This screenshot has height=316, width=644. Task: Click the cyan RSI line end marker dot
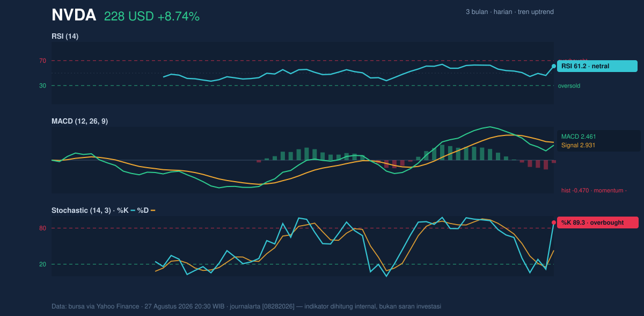click(x=554, y=66)
